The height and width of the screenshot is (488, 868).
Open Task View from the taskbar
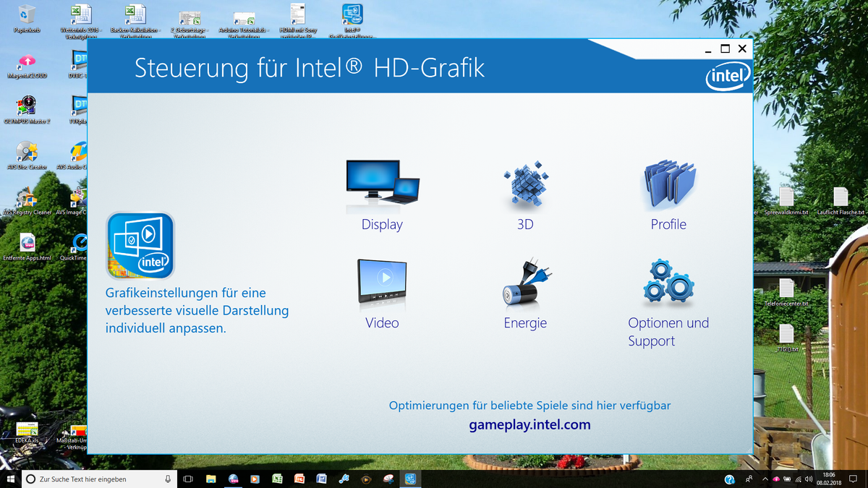coord(187,479)
